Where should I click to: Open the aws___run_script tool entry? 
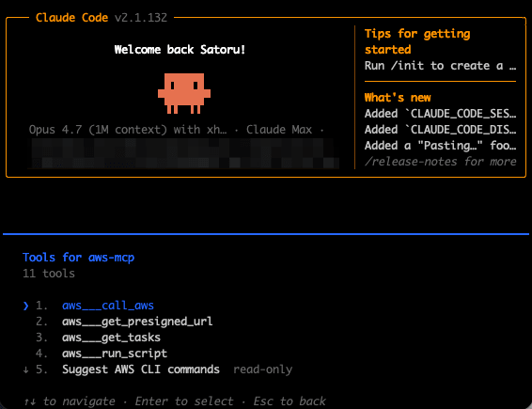115,354
